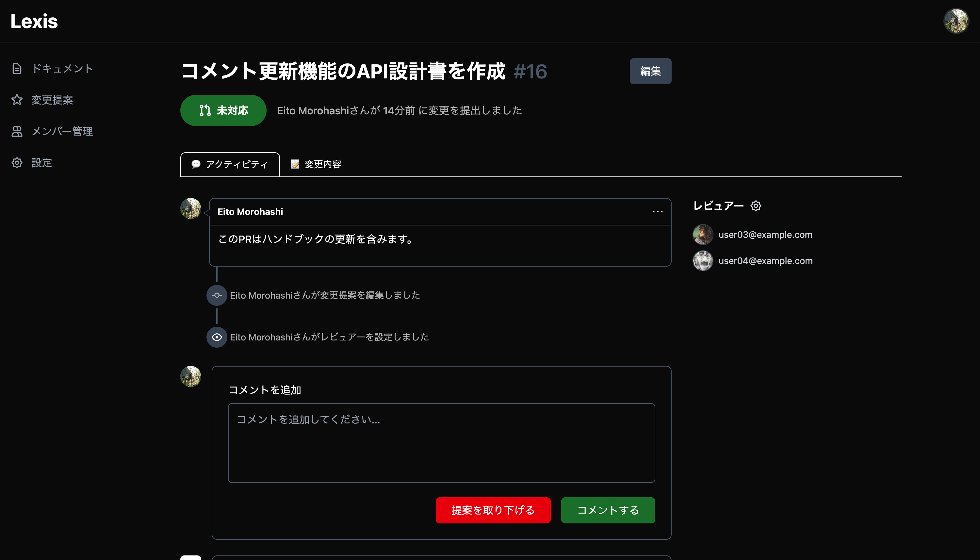This screenshot has width=980, height=560.
Task: Select the ドキュメント sidebar icon
Action: pos(17,69)
